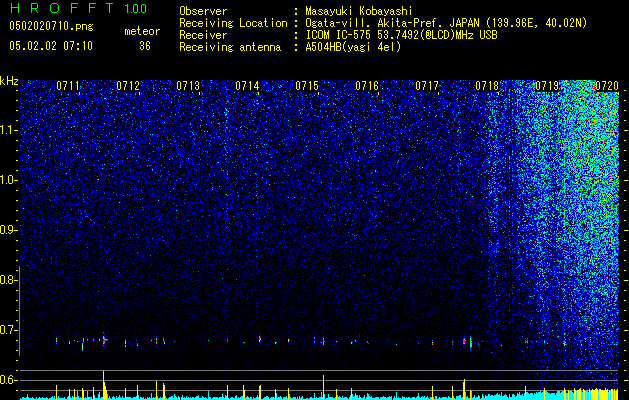This screenshot has height=400, width=629.
Task: Click the A504HB(yagi 4el) antenna text
Action: coord(353,47)
